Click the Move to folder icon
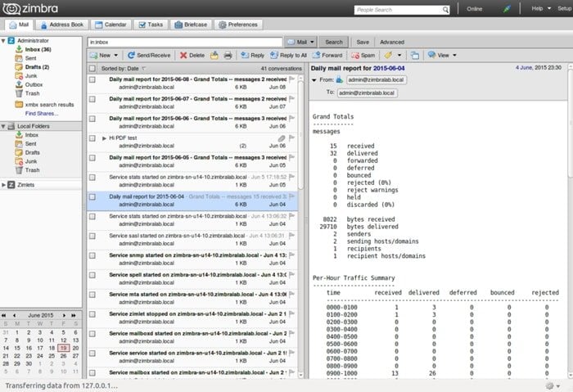This screenshot has height=392, width=573. coord(214,55)
